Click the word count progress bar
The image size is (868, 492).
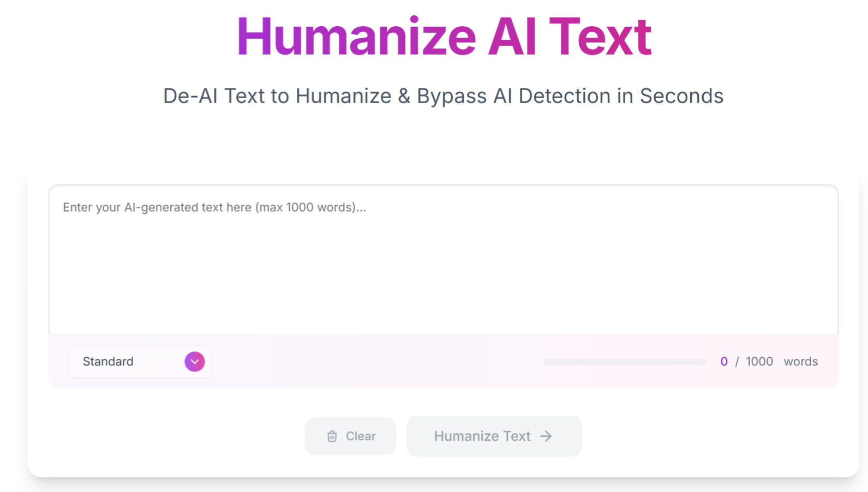(x=625, y=362)
